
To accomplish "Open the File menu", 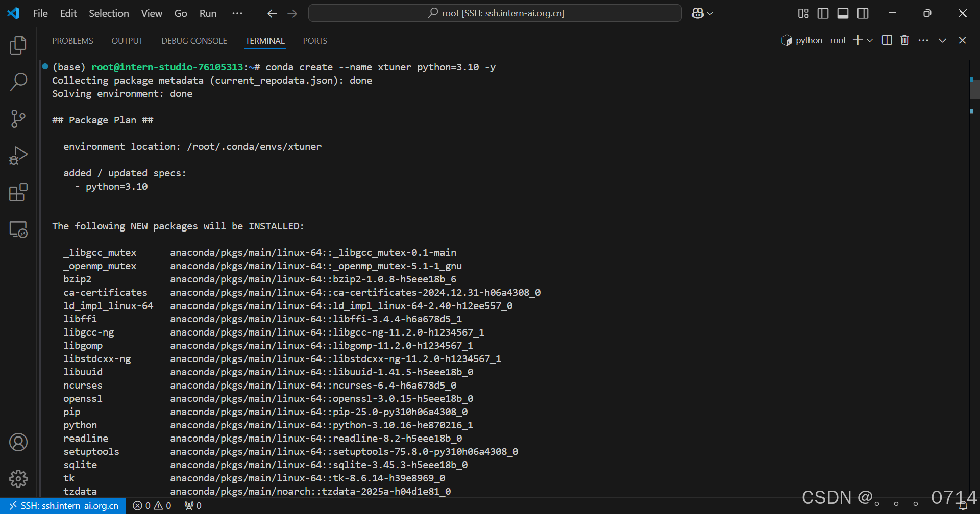I will point(40,14).
